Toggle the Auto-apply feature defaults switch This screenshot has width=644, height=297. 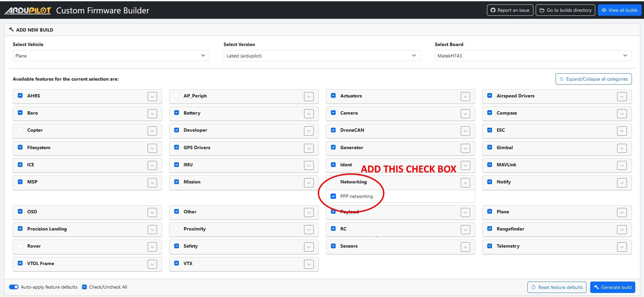coord(14,287)
